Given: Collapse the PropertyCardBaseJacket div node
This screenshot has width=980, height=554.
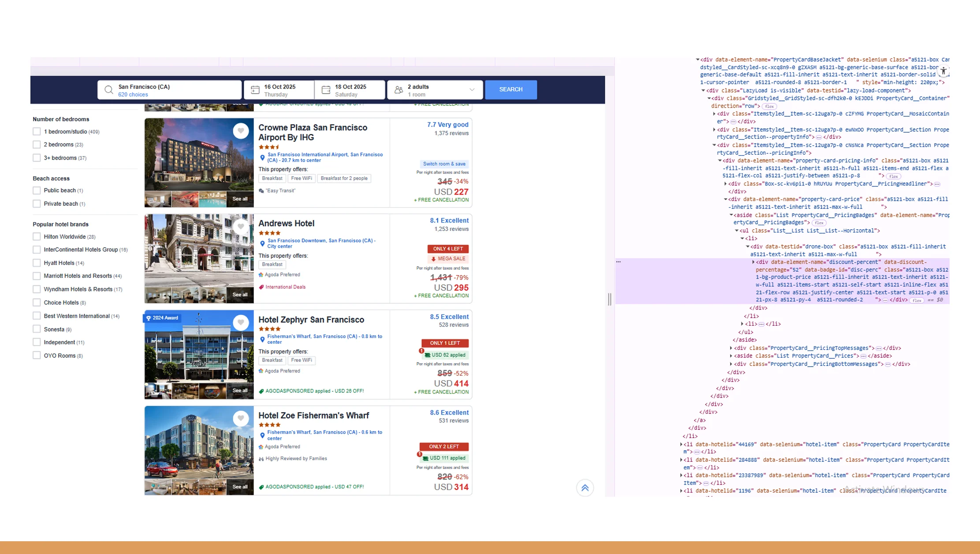Looking at the screenshot, I should pyautogui.click(x=697, y=59).
